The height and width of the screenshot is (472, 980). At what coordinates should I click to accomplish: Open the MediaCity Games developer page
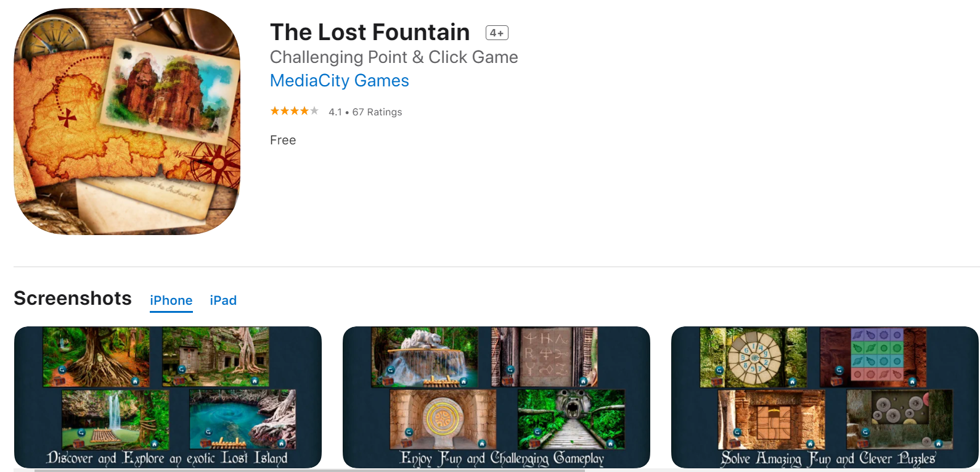339,81
